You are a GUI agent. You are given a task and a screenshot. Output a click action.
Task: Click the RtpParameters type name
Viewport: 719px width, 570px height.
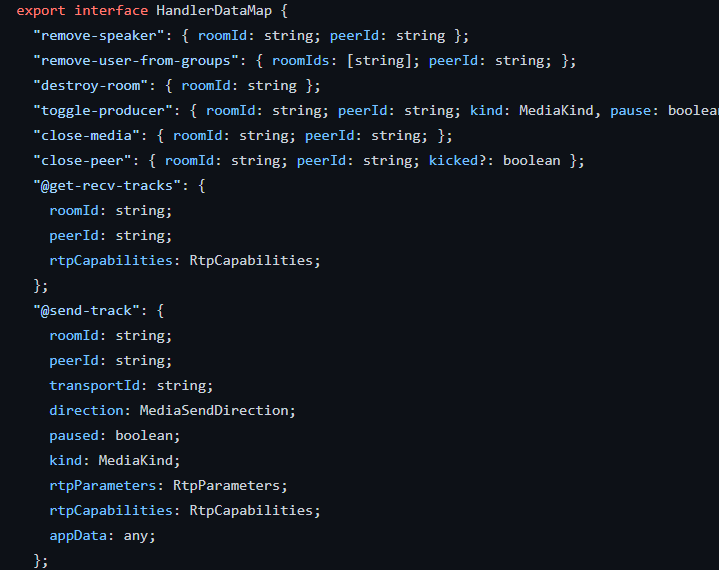pos(227,486)
